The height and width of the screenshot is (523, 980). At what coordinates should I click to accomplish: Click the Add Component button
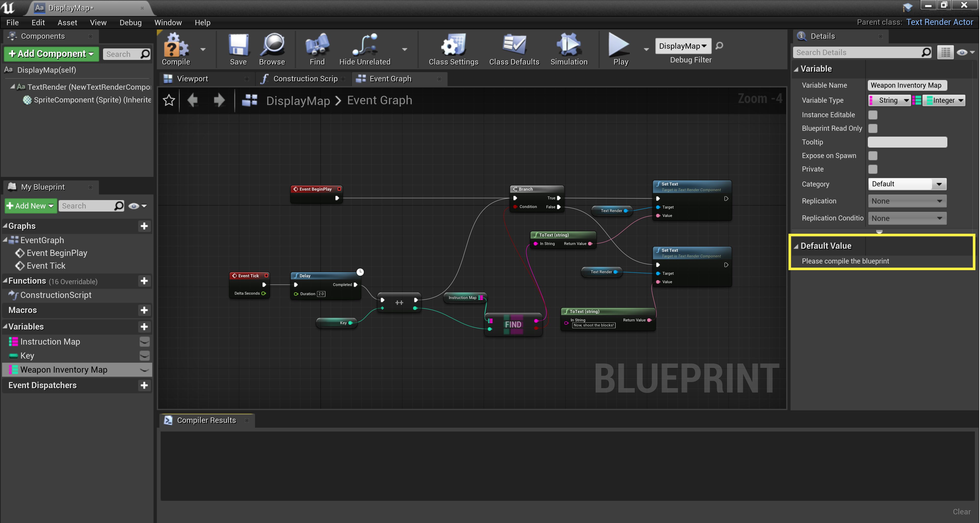51,54
